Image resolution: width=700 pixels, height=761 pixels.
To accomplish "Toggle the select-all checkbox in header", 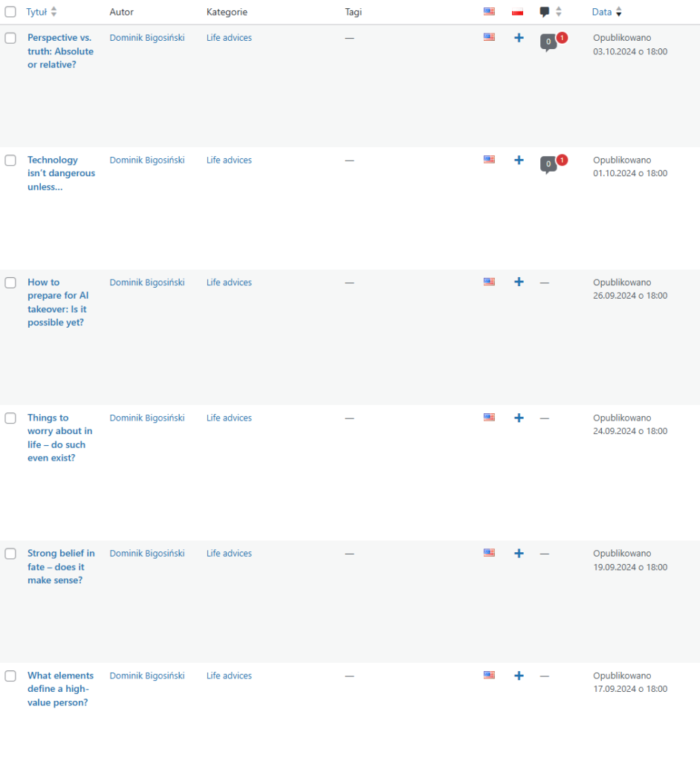I will 10,12.
